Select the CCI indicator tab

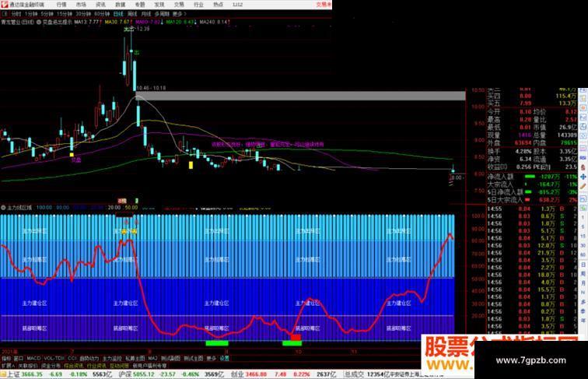[72, 359]
